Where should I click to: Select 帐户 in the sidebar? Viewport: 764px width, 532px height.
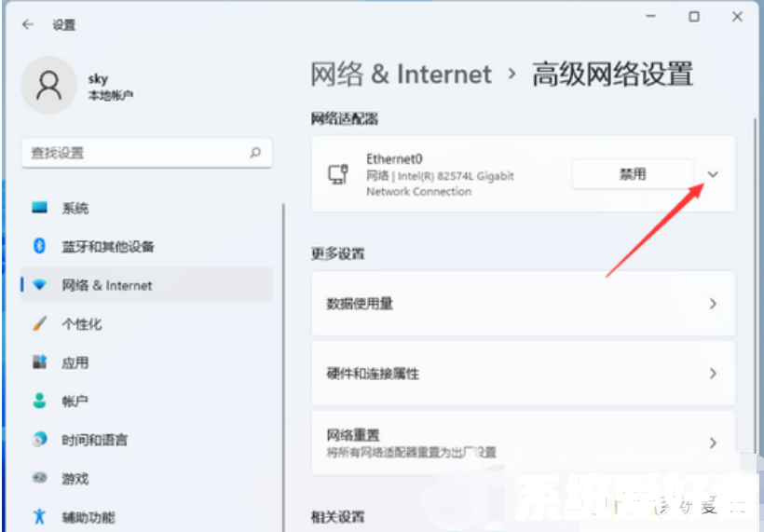75,401
